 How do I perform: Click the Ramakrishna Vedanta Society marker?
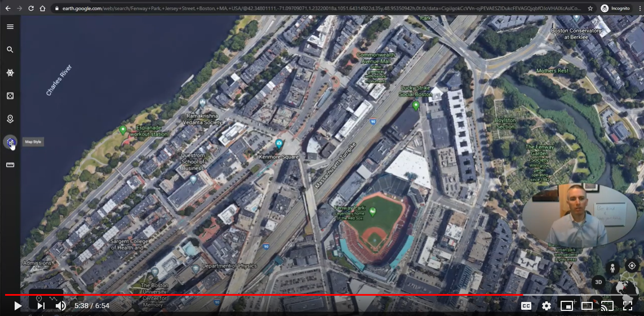point(202,102)
